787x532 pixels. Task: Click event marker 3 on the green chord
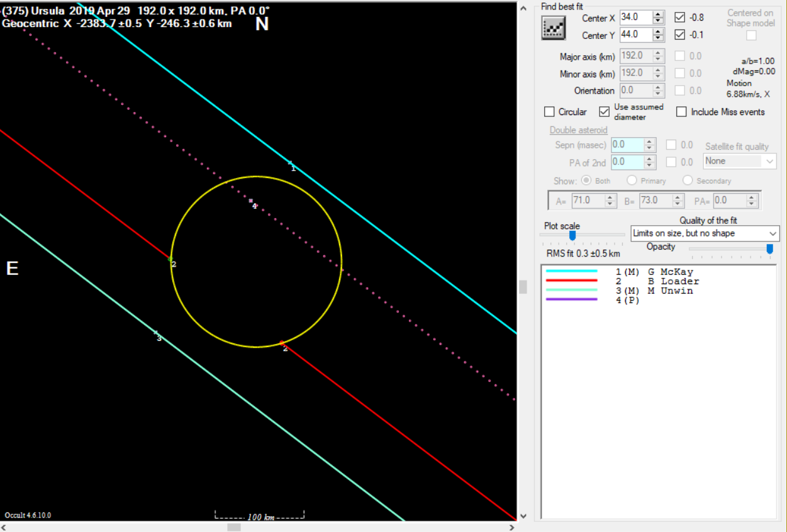[x=157, y=335]
